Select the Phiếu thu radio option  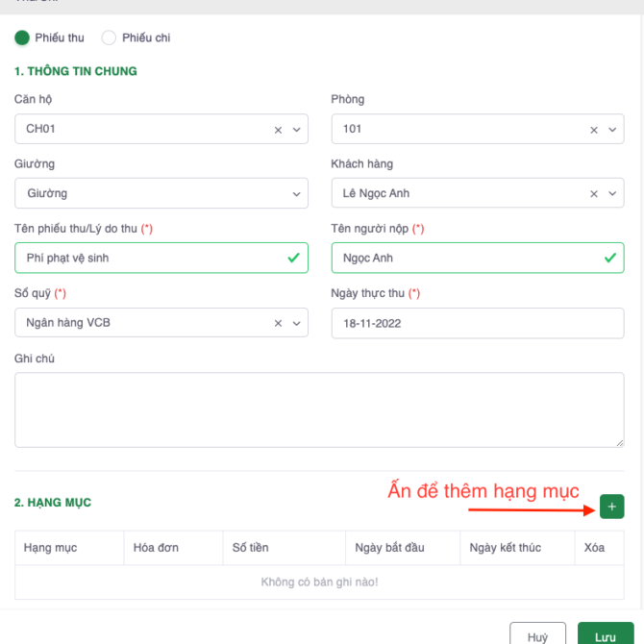22,38
